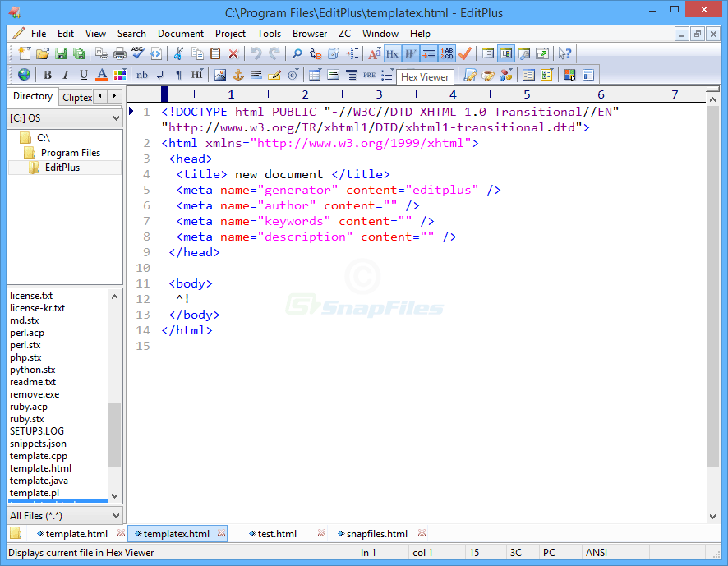Open the File menu
The width and height of the screenshot is (728, 566).
pos(39,34)
